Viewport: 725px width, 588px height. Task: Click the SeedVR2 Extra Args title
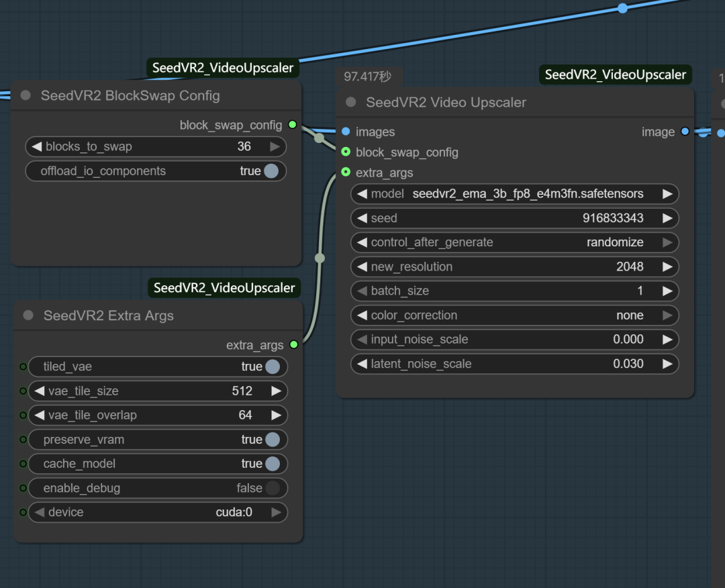109,315
